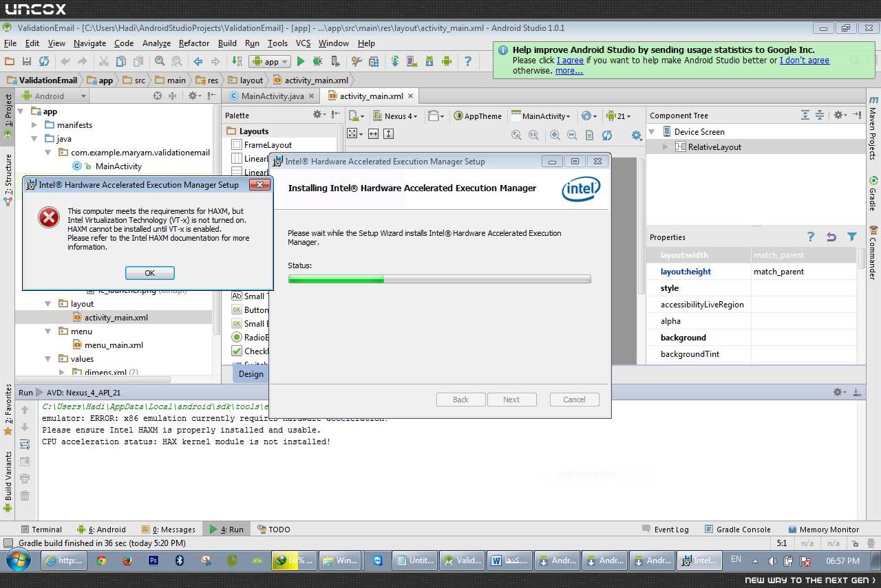Open the AVD Manager icon
881x588 pixels.
[412, 61]
